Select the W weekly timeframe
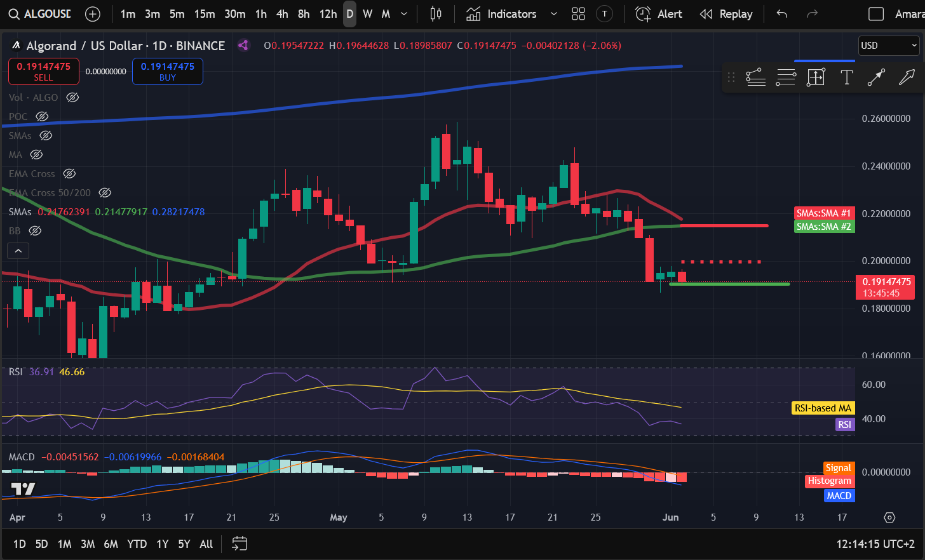The width and height of the screenshot is (925, 560). (x=367, y=14)
